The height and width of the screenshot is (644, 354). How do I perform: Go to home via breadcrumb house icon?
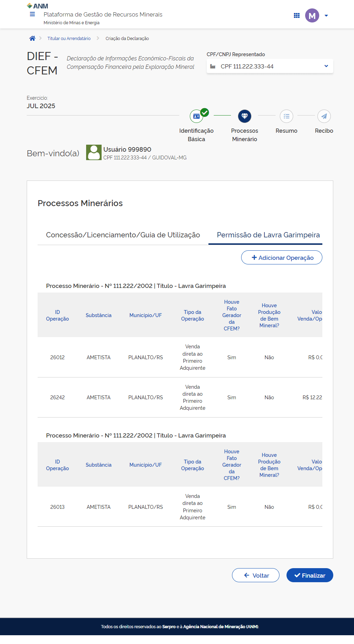pyautogui.click(x=32, y=39)
